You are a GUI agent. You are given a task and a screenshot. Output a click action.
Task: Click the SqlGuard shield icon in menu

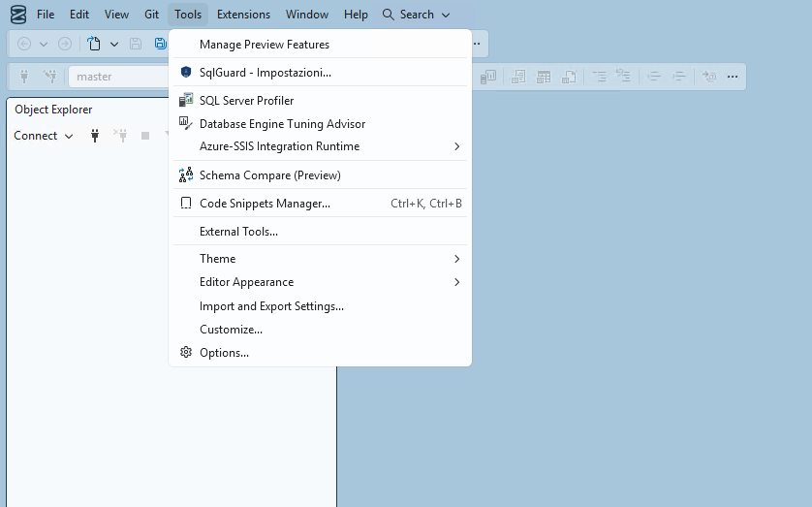click(x=186, y=72)
